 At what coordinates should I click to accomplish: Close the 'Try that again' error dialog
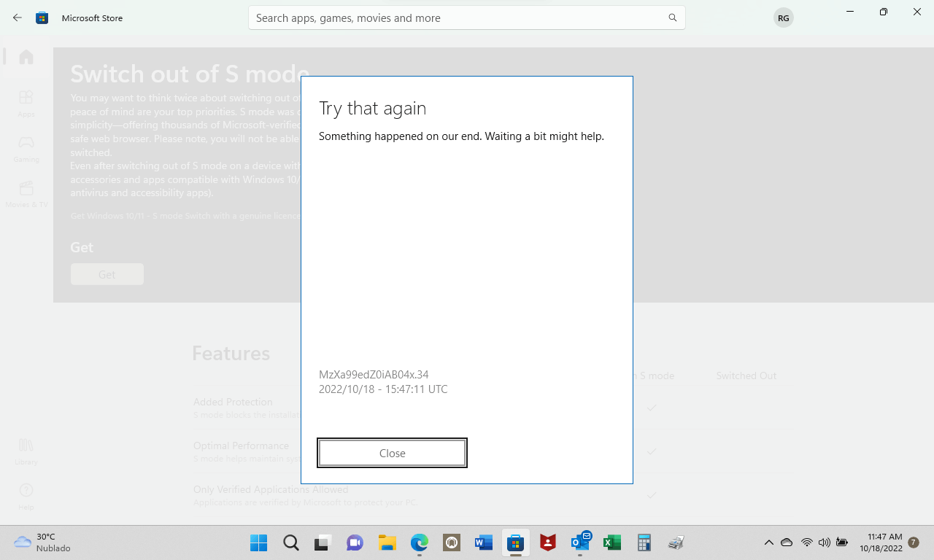click(392, 453)
